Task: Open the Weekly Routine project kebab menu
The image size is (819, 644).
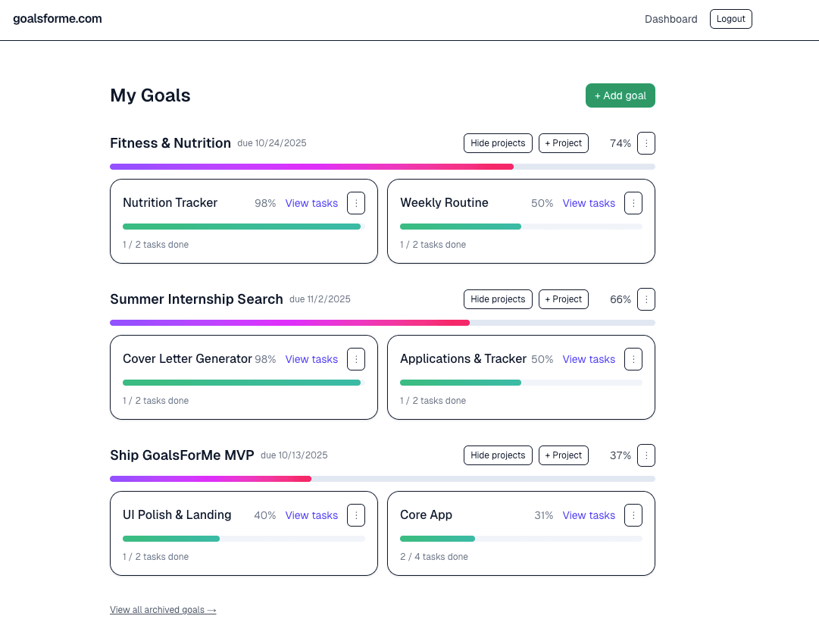Action: tap(633, 203)
